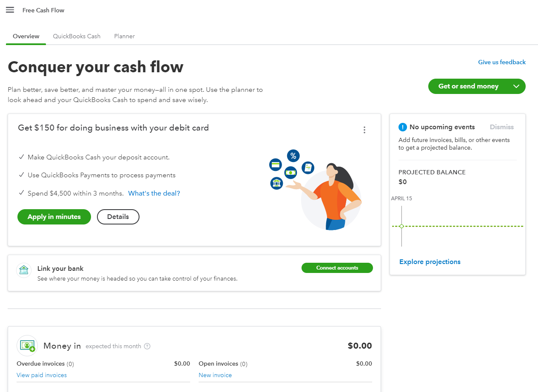Open the What's the deal? link
Image resolution: width=538 pixels, height=392 pixels.
pos(154,193)
